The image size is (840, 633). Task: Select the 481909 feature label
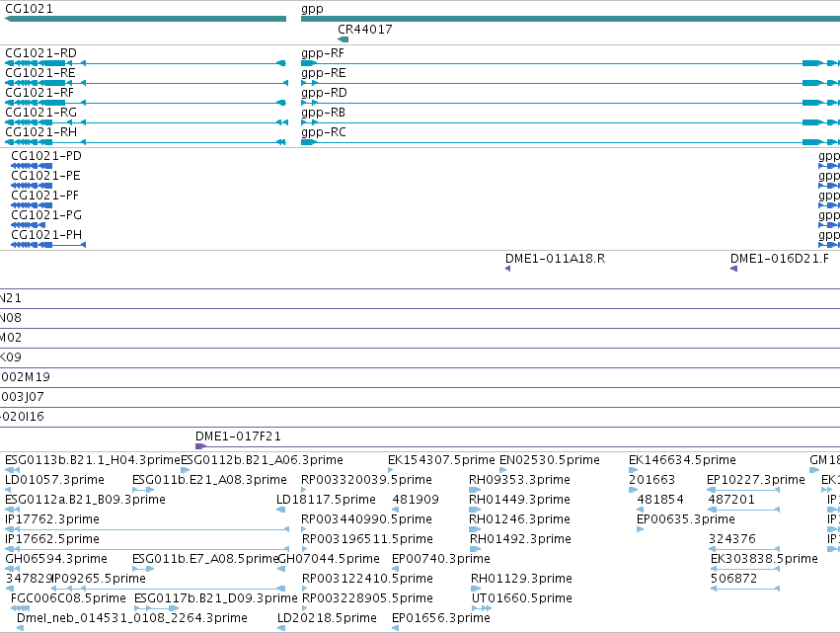tap(416, 500)
